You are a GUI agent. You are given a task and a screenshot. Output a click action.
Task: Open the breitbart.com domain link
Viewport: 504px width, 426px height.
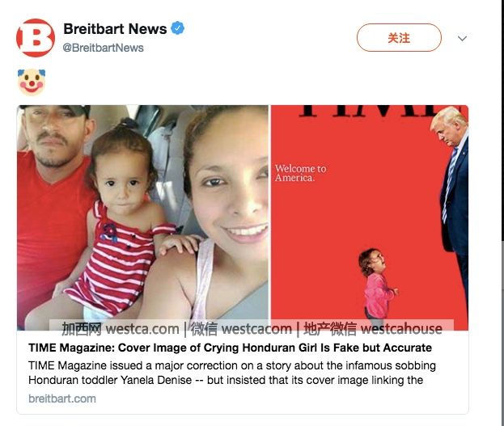click(62, 399)
